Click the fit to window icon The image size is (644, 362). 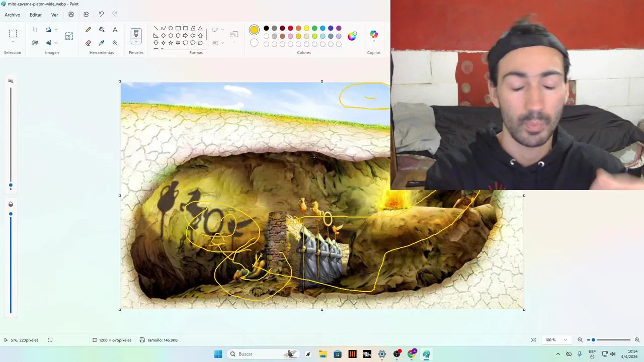533,340
